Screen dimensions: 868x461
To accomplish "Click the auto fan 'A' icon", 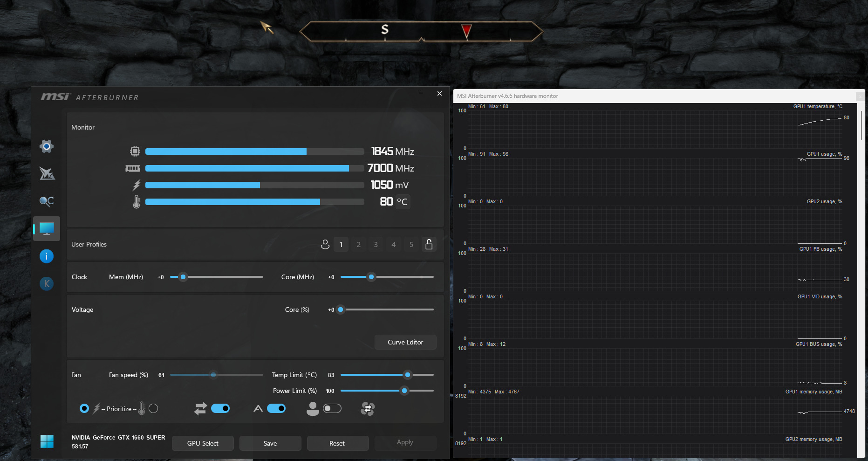I will tap(258, 409).
